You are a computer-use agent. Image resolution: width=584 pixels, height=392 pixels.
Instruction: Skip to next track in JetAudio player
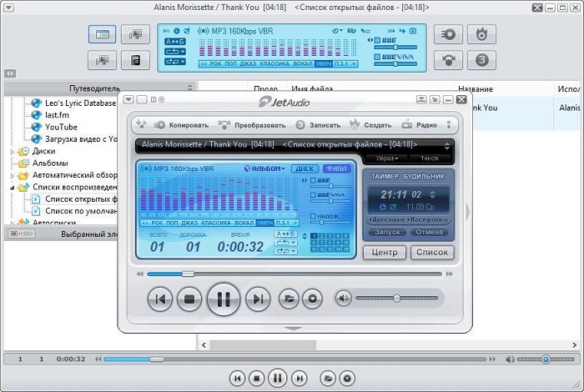pyautogui.click(x=258, y=299)
